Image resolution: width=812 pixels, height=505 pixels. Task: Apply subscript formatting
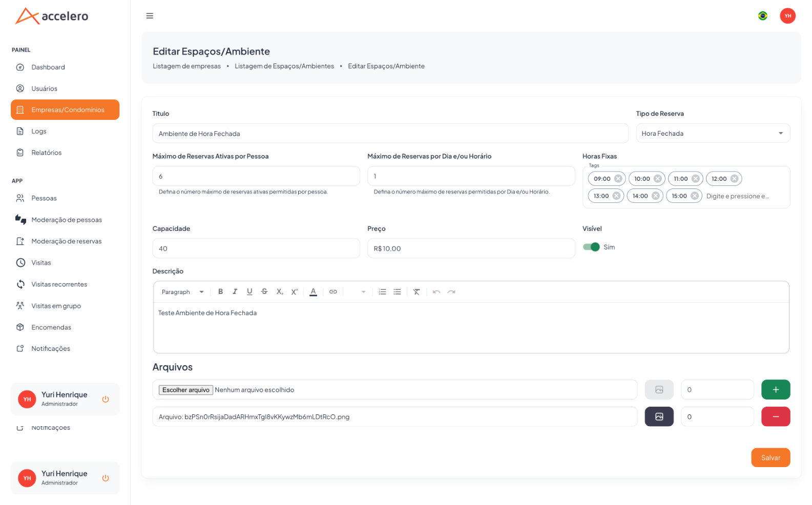click(x=280, y=291)
